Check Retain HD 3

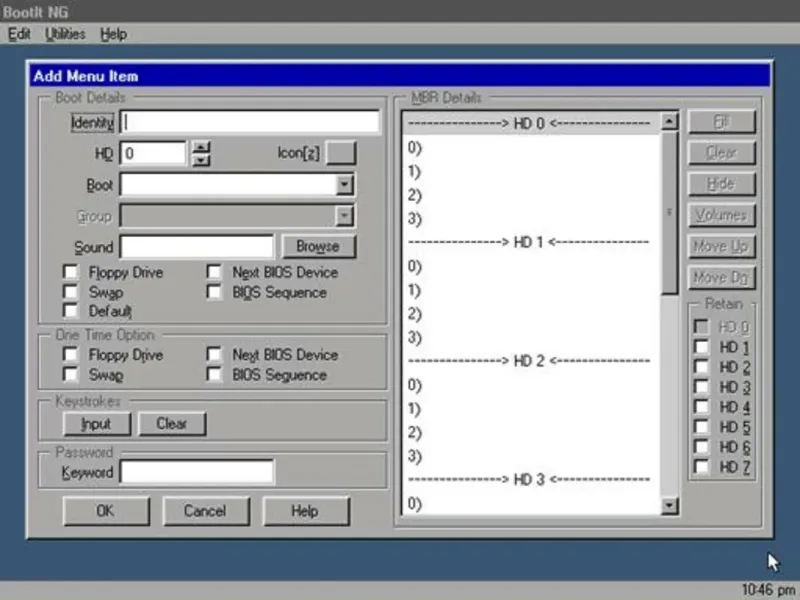pyautogui.click(x=702, y=387)
